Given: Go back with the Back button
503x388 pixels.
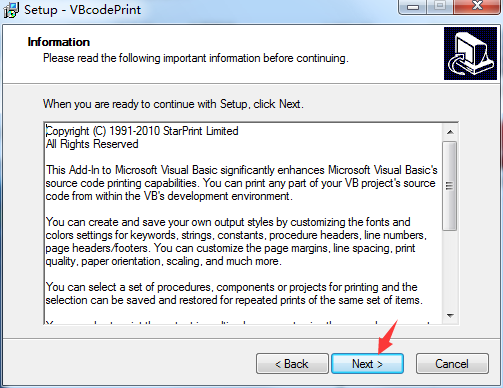Looking at the screenshot, I should pos(292,363).
